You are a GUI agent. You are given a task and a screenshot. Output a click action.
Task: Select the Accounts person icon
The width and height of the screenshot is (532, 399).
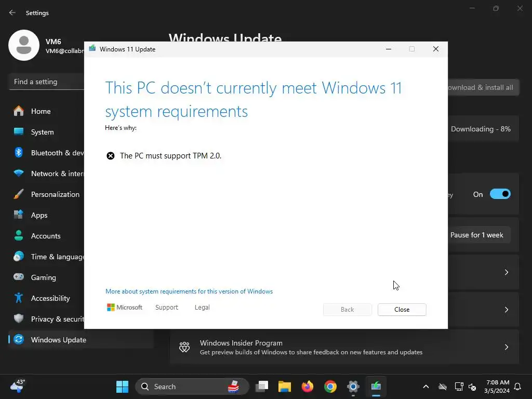pyautogui.click(x=19, y=235)
